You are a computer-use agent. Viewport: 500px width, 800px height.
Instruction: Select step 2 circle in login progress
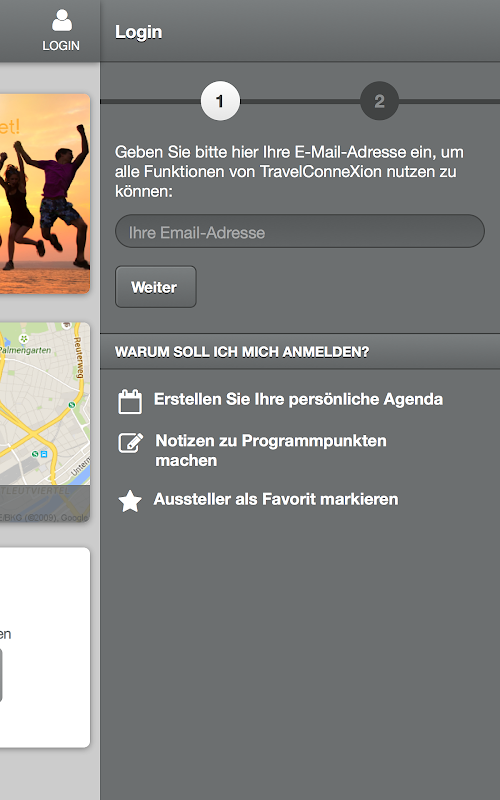click(379, 101)
